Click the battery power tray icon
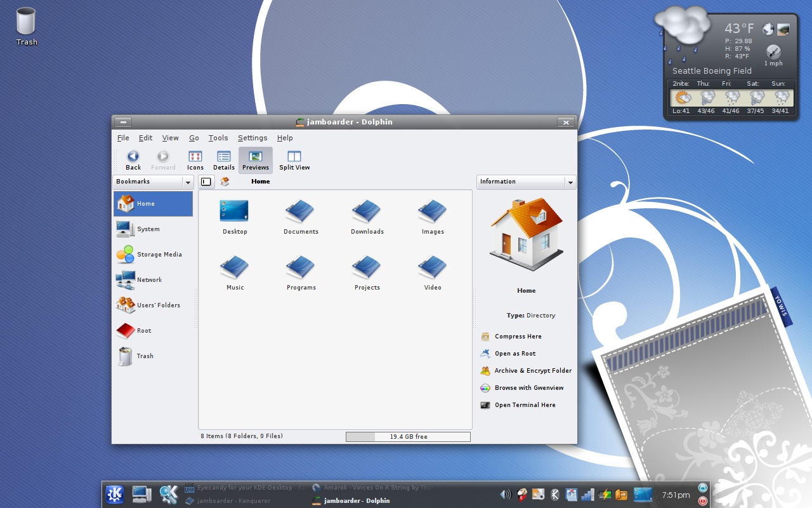 tap(604, 495)
